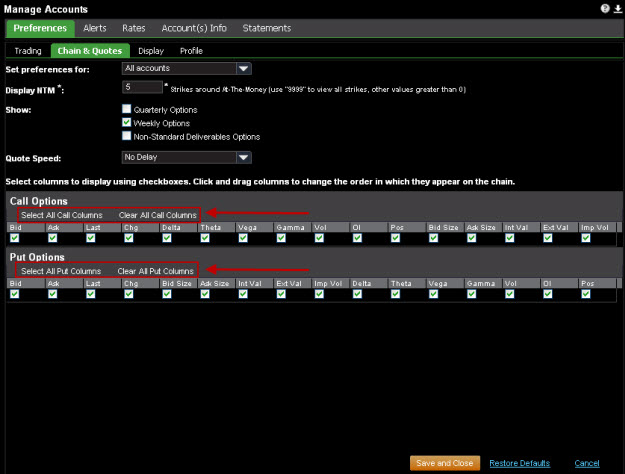Toggle the Call Options Vol checkbox
Viewport: 625px width, 474px height.
(319, 238)
